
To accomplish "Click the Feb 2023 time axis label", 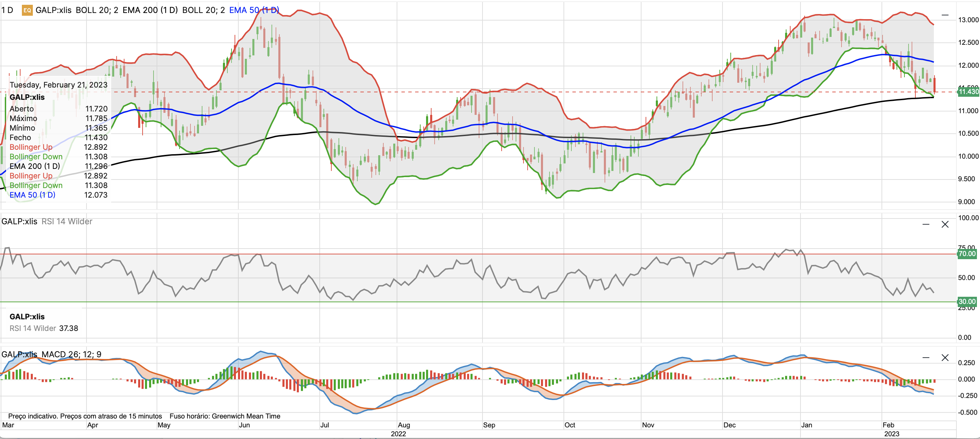I will pyautogui.click(x=888, y=425).
